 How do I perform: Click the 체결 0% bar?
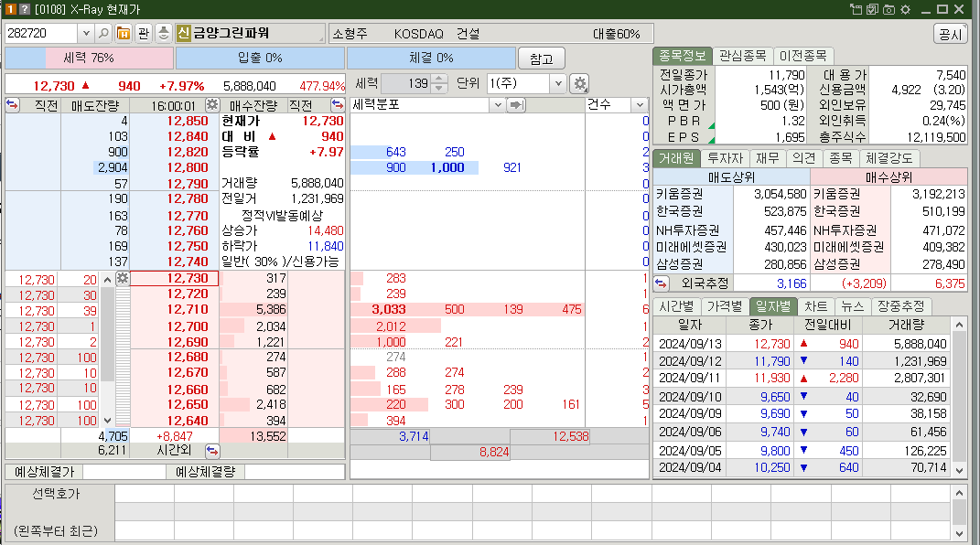coord(431,58)
